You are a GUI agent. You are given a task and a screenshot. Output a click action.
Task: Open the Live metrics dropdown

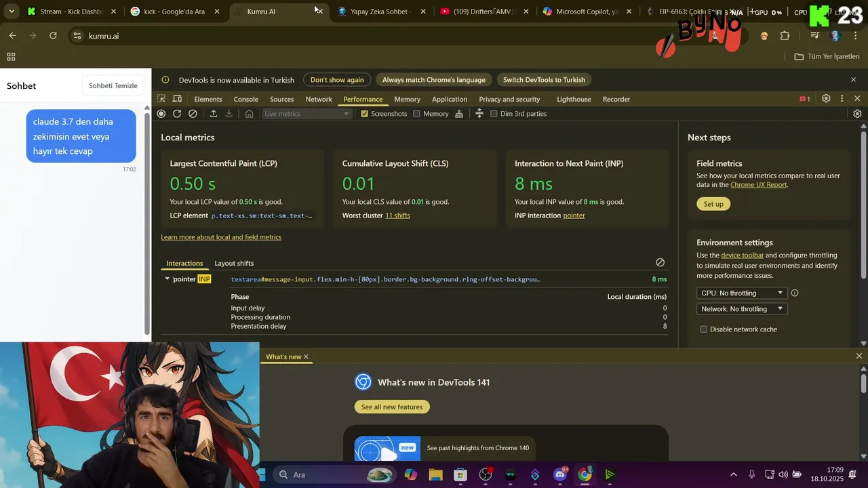[307, 114]
